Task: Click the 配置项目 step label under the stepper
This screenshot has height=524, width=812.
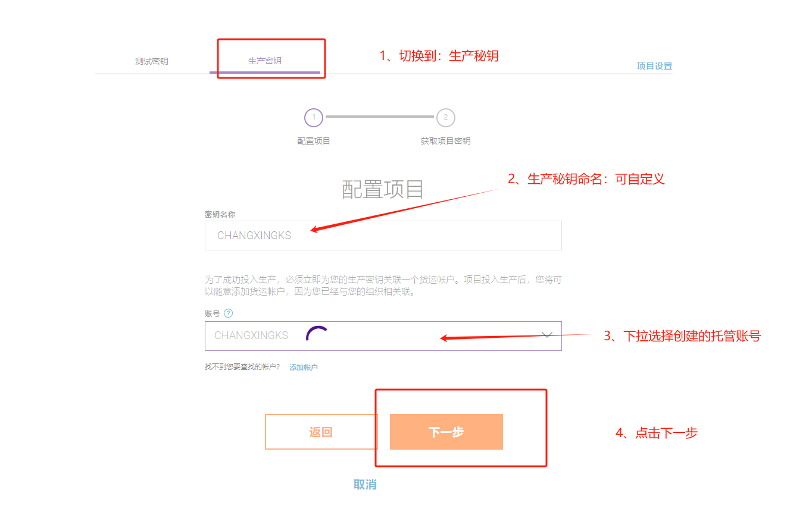Action: pos(314,141)
